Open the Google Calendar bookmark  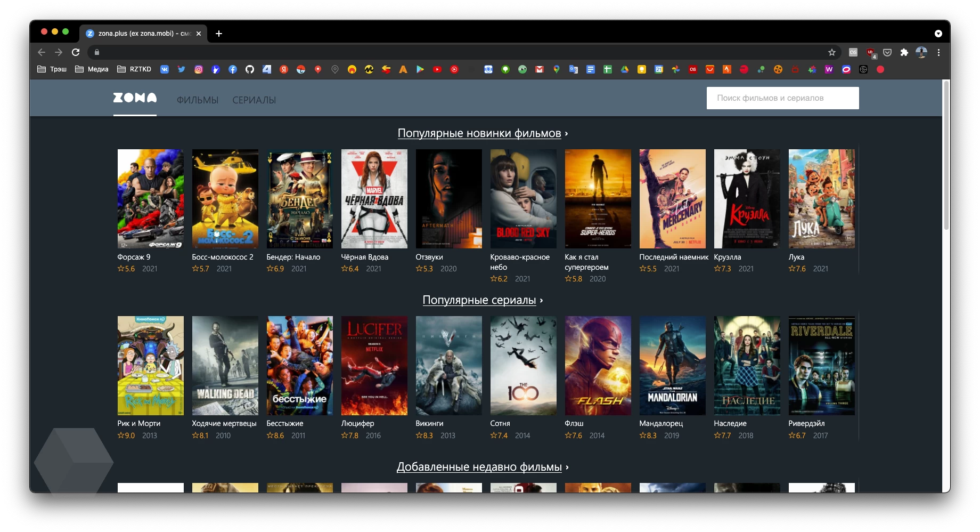(x=659, y=69)
